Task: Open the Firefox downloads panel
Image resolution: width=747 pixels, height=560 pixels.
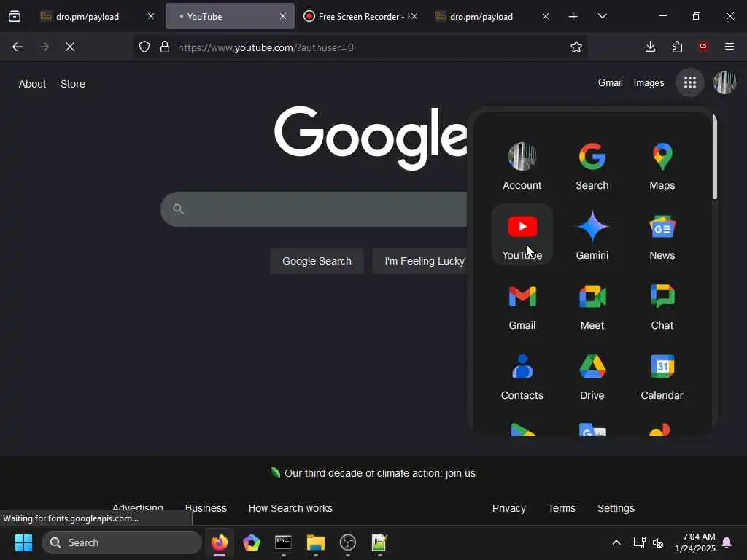Action: (x=650, y=47)
